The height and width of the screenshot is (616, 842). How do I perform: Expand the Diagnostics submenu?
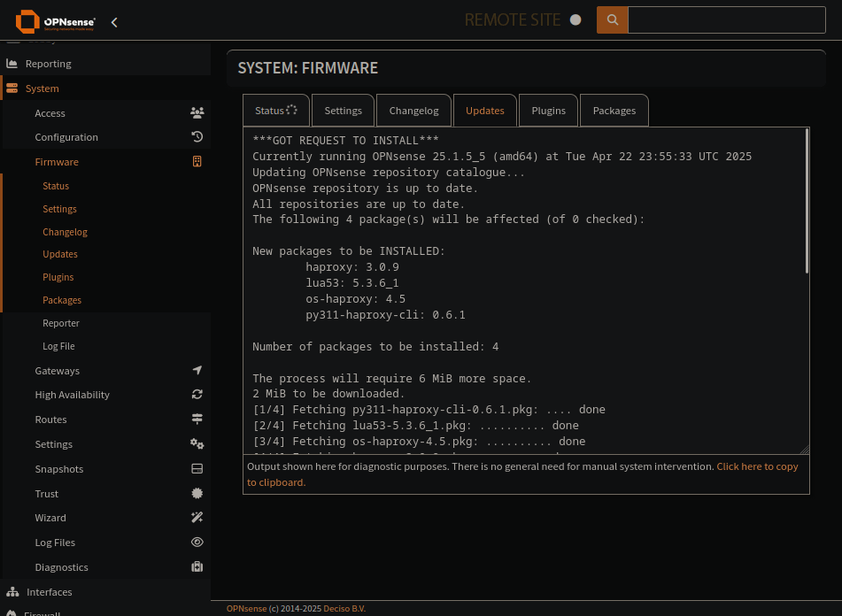(106, 566)
